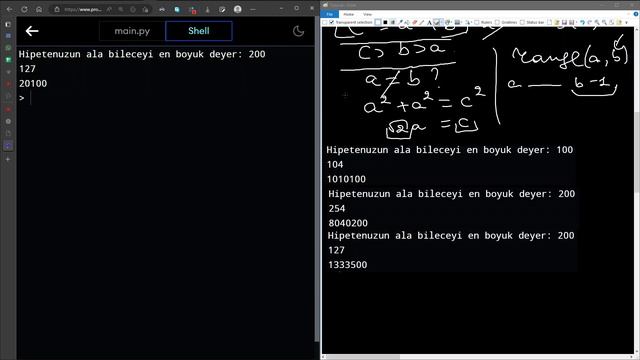Click '1010100' on the paint canvas

pyautogui.click(x=346, y=179)
